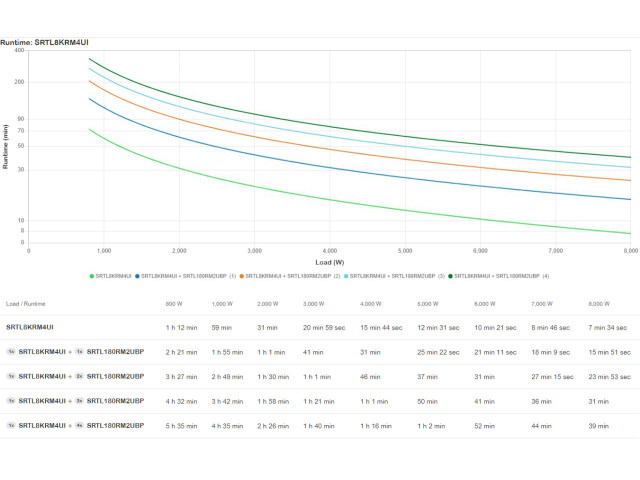Click the '1 h 58 min' cell
Screen dimensions: 640x480
click(x=273, y=401)
